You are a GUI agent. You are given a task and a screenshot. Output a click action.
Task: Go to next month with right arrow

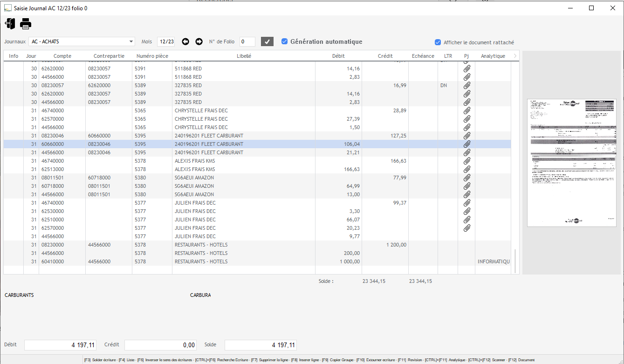(199, 41)
